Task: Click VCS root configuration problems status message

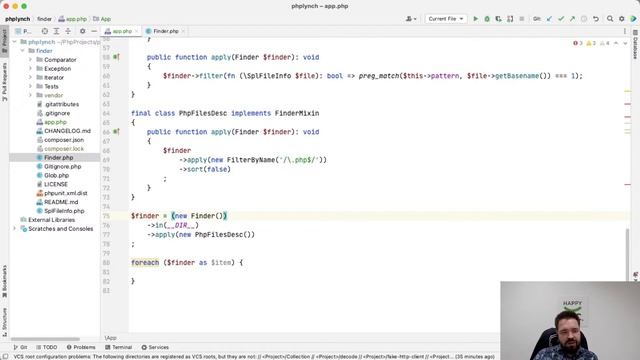Action: click(254, 357)
